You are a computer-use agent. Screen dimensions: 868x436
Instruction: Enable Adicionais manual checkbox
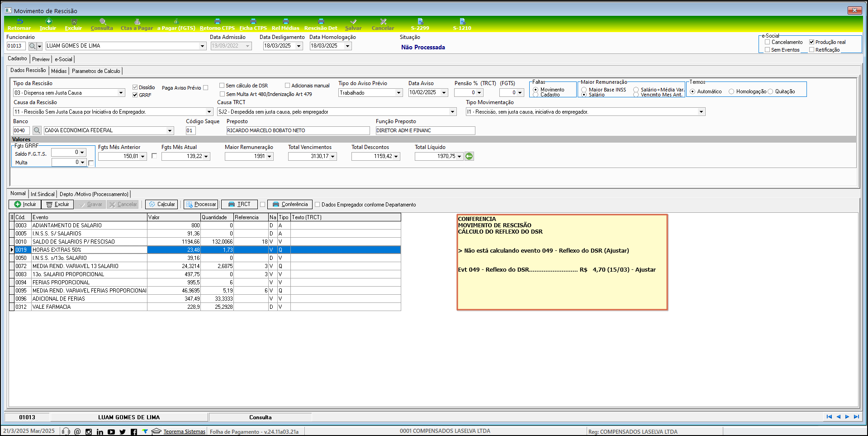tap(288, 86)
